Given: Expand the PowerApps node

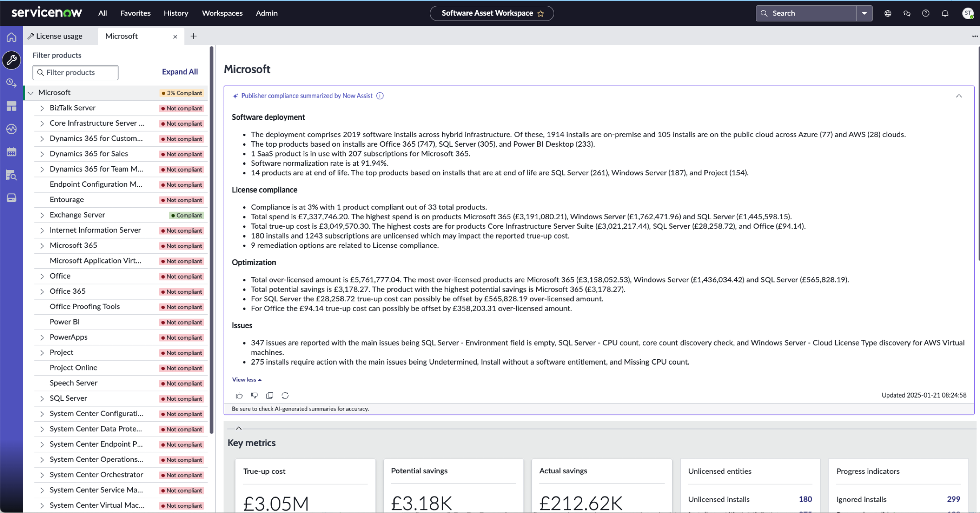Looking at the screenshot, I should tap(42, 337).
